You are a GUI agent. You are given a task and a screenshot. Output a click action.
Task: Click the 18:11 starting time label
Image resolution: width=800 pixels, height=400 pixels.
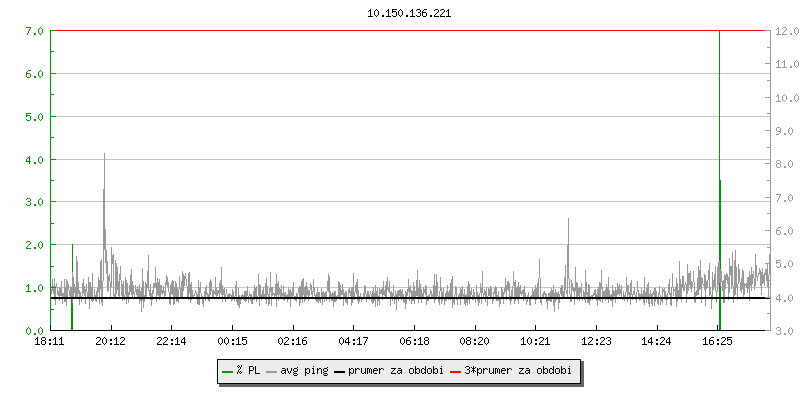click(50, 341)
